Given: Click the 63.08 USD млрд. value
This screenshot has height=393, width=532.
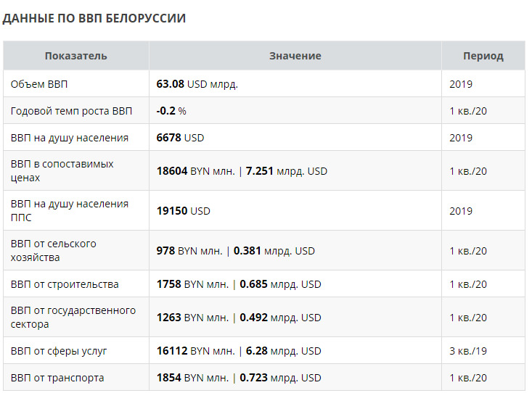Looking at the screenshot, I should (x=197, y=84).
